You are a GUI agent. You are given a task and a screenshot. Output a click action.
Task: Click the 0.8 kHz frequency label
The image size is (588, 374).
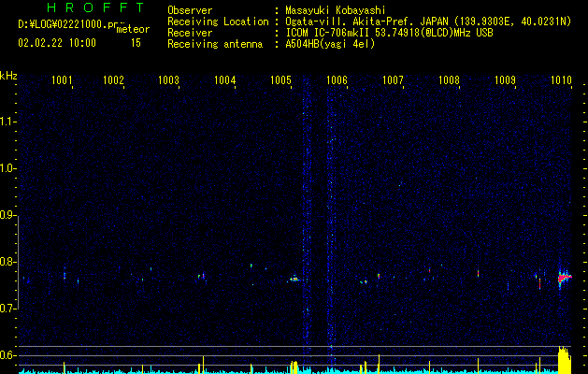[8, 262]
